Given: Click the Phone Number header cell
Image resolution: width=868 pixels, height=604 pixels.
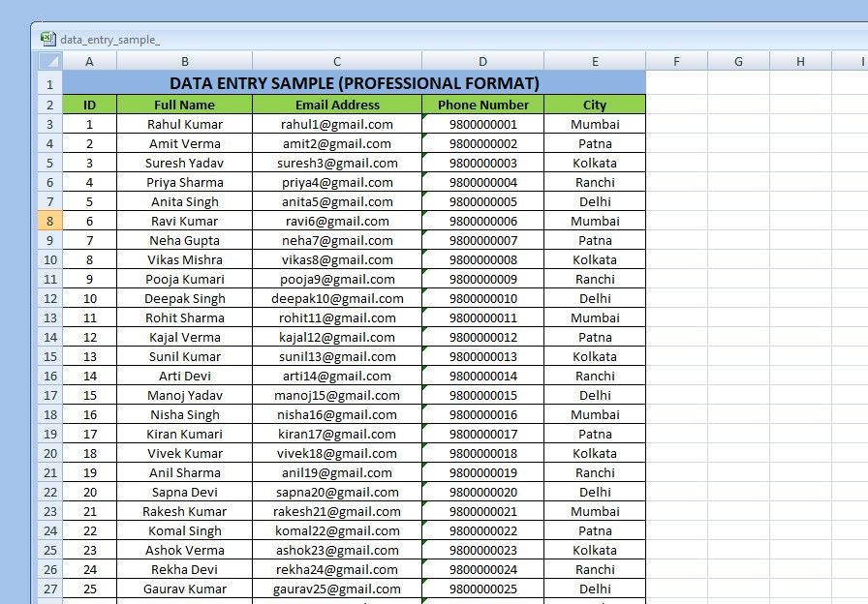Looking at the screenshot, I should pos(482,105).
